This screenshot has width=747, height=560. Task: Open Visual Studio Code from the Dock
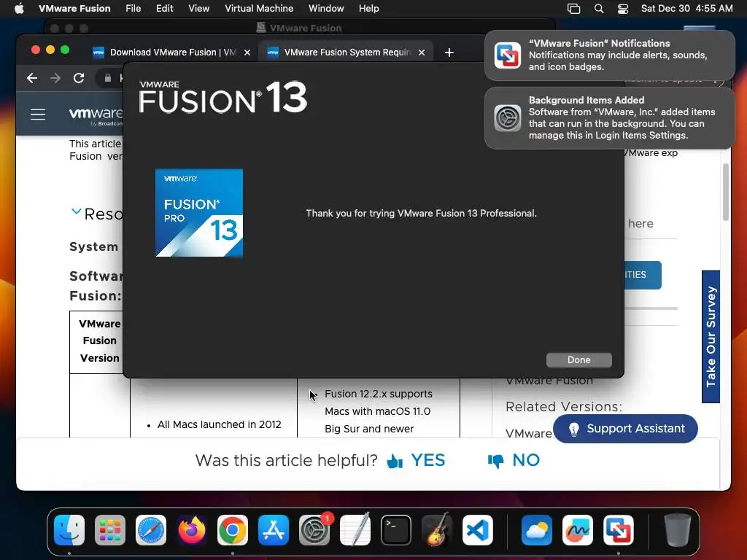click(x=478, y=530)
